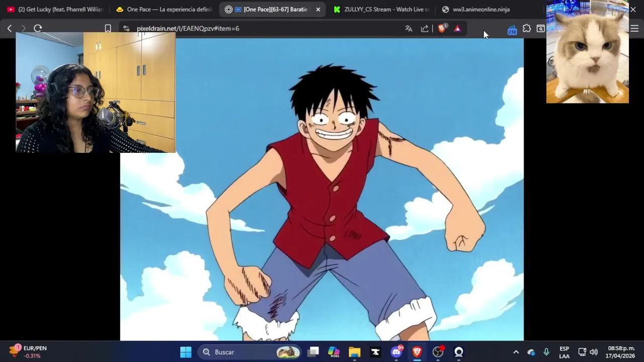Switch the ESP LAA input language
This screenshot has height=362, width=644.
coord(565,352)
